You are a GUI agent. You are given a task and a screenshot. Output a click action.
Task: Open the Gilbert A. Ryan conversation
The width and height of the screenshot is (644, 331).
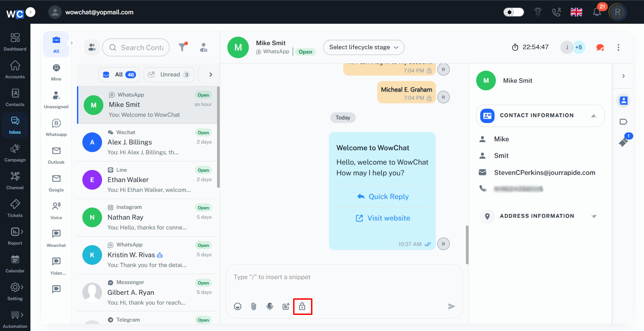click(147, 293)
